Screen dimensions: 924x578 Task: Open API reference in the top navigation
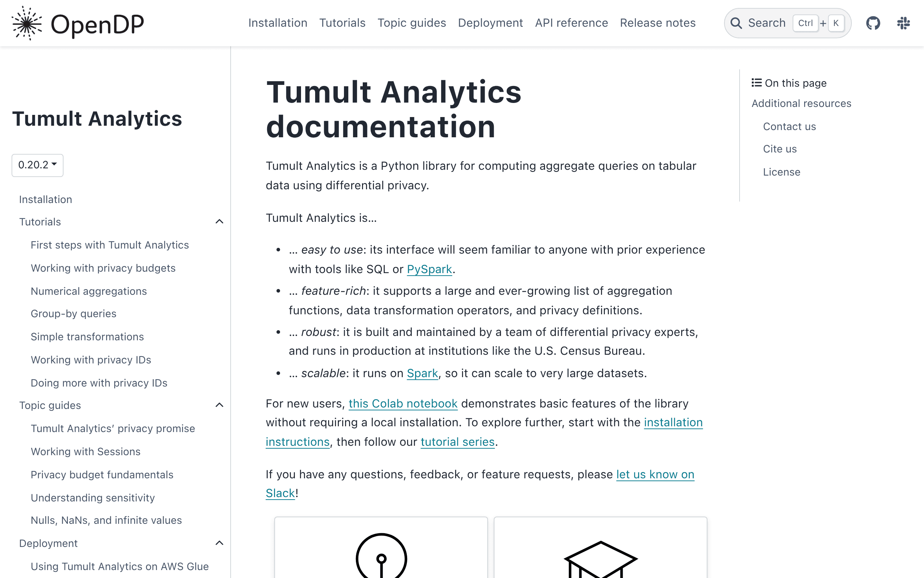point(571,23)
